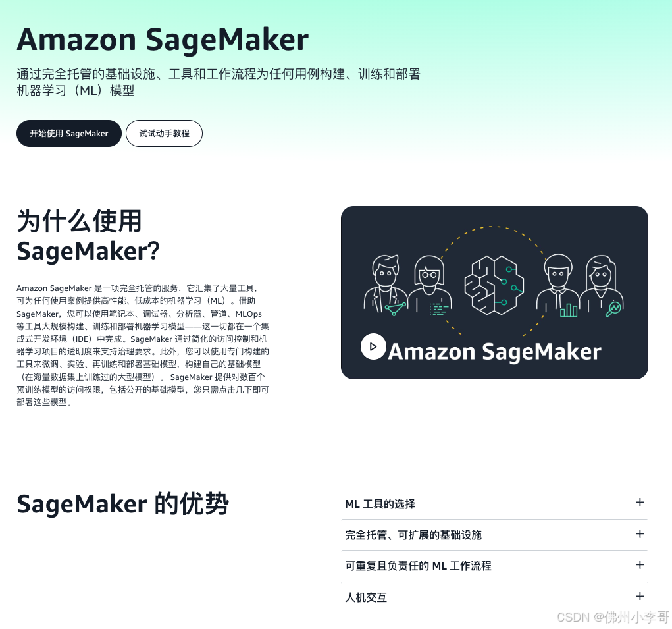Click 开始使用 SageMaker button

(69, 133)
